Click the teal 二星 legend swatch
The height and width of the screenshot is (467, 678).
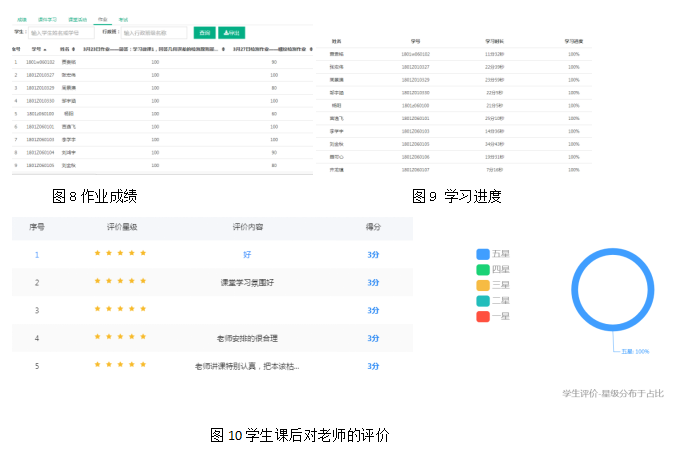(x=483, y=300)
